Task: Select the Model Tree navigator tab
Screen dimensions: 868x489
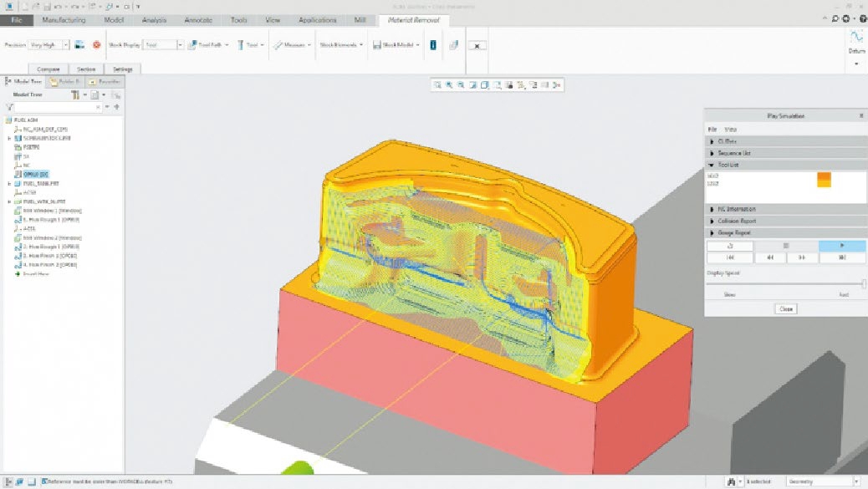Action: coord(23,81)
